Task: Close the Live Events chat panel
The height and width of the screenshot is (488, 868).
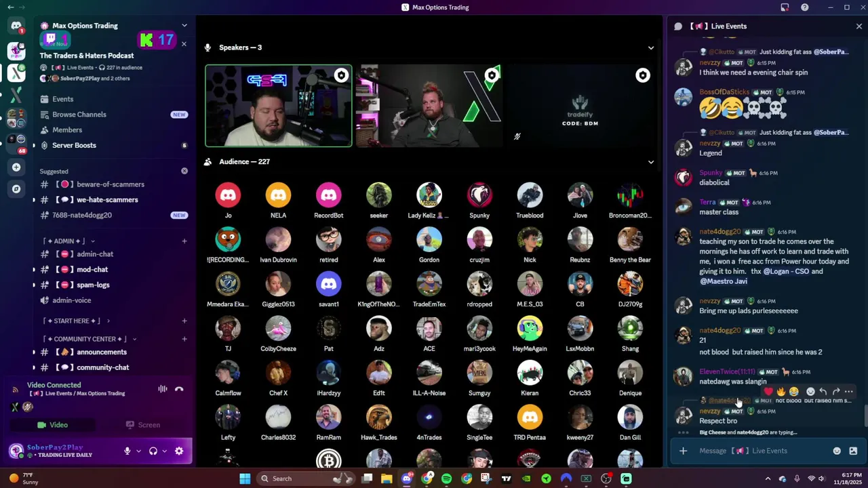Action: point(859,26)
